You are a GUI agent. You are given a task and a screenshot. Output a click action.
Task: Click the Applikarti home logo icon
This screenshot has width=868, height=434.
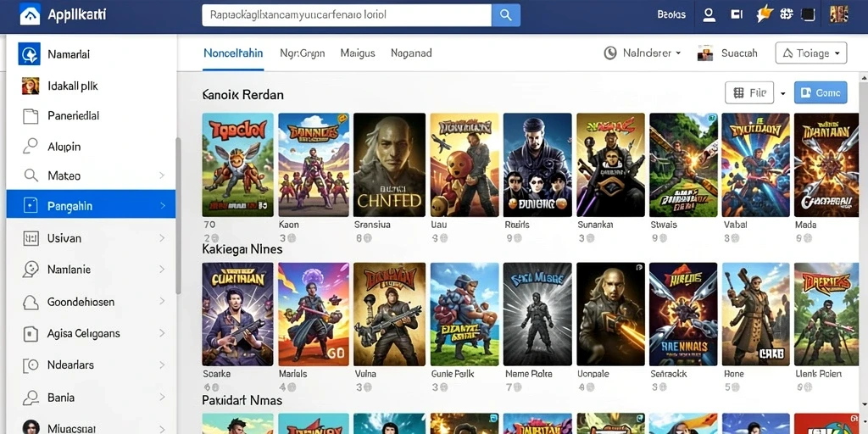[30, 15]
